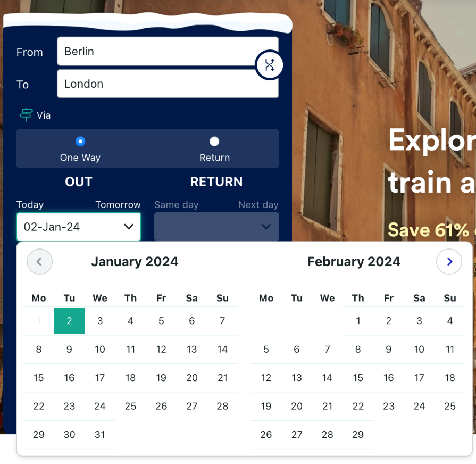
Task: Select the One Way radio button
Action: coord(80,142)
